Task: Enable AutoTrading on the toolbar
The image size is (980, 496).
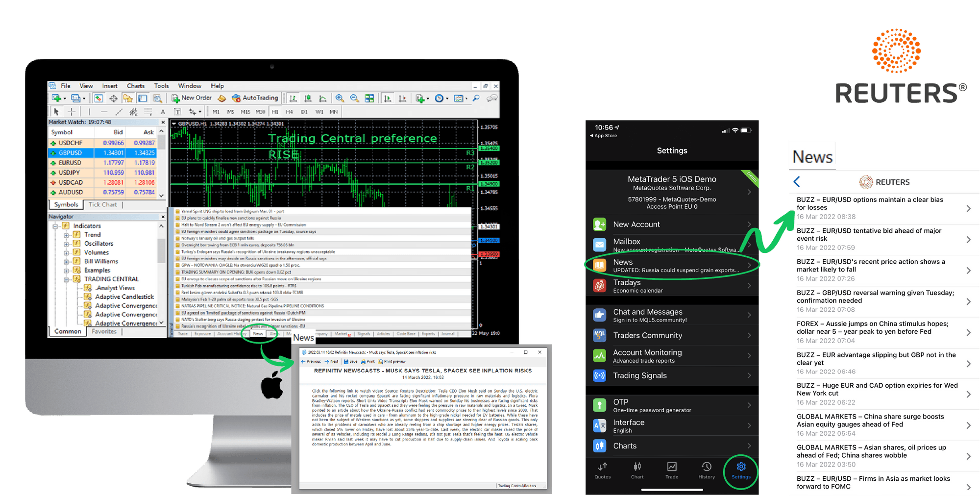Action: click(255, 98)
